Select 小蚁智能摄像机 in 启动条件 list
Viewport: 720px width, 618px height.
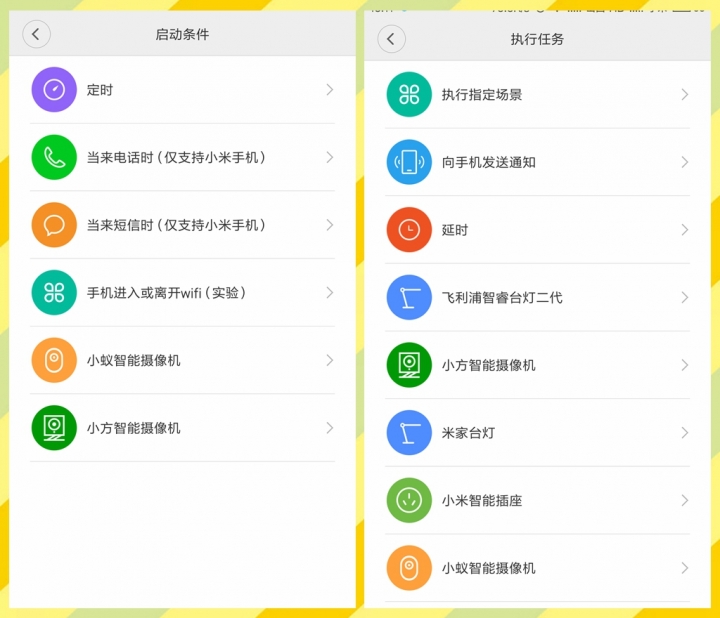pos(134,360)
